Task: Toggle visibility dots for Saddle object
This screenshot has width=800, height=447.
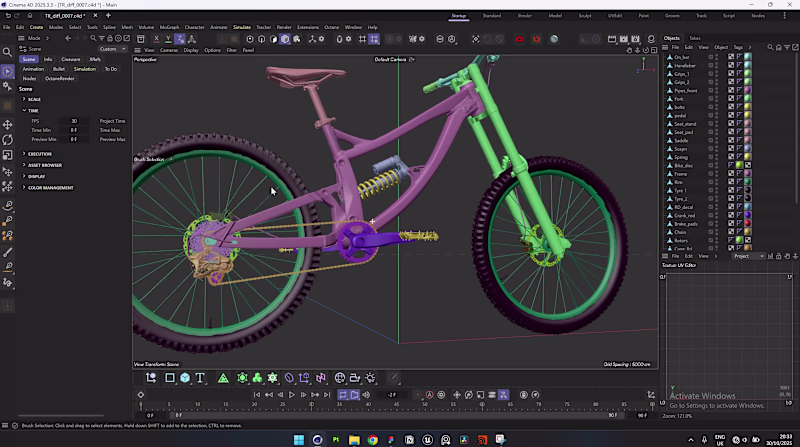Action: (x=717, y=140)
